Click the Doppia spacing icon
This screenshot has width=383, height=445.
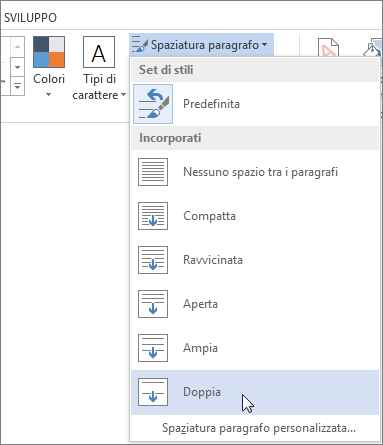click(153, 392)
